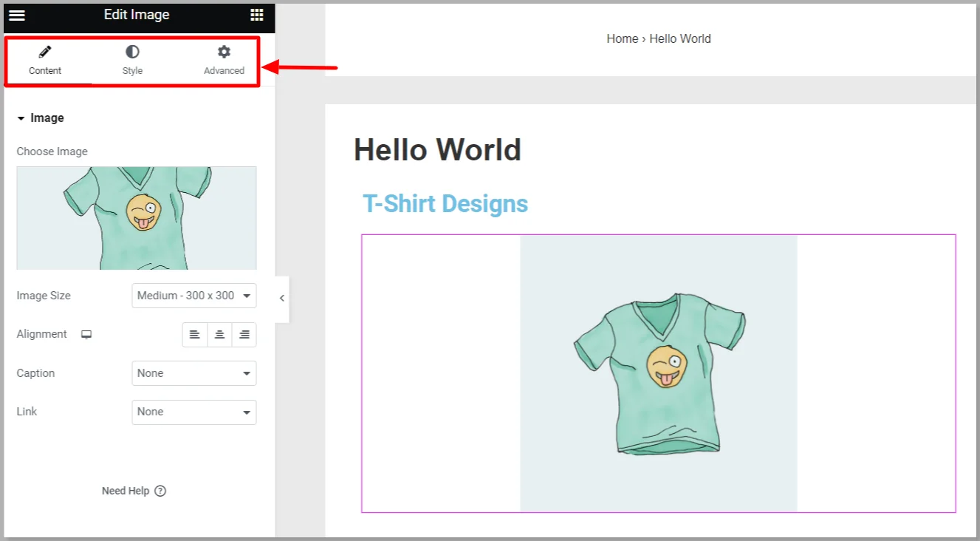Click the Hello World breadcrumb text
The height and width of the screenshot is (541, 980).
click(680, 39)
